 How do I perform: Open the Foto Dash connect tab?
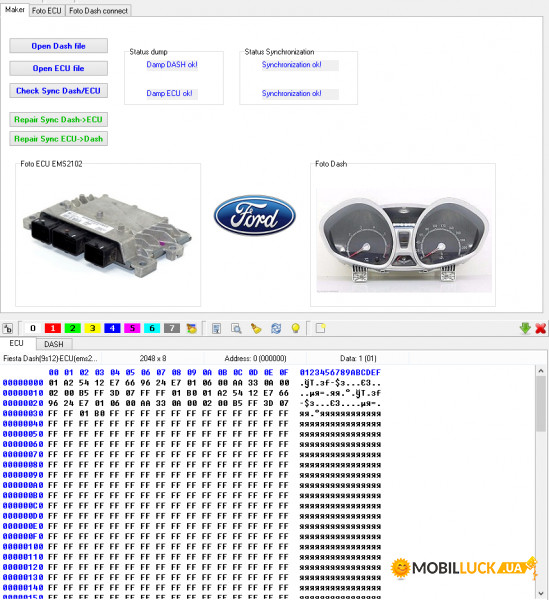[98, 11]
